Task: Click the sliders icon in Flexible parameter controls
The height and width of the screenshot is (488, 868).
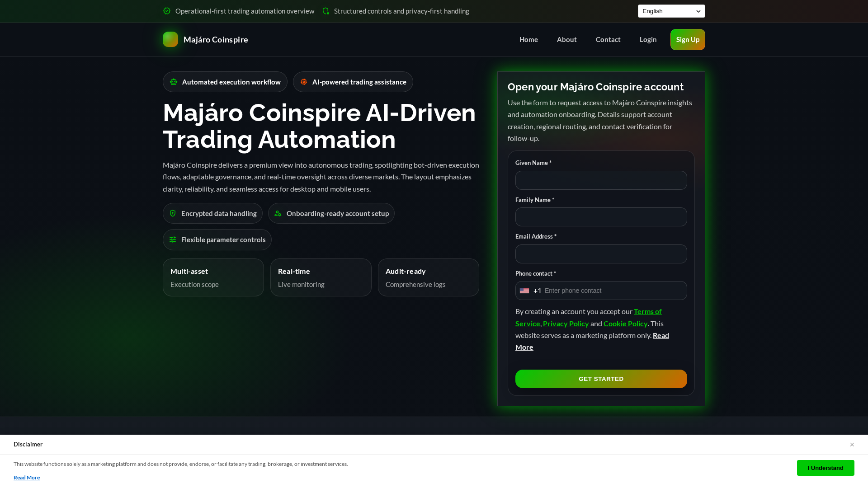Action: (173, 239)
